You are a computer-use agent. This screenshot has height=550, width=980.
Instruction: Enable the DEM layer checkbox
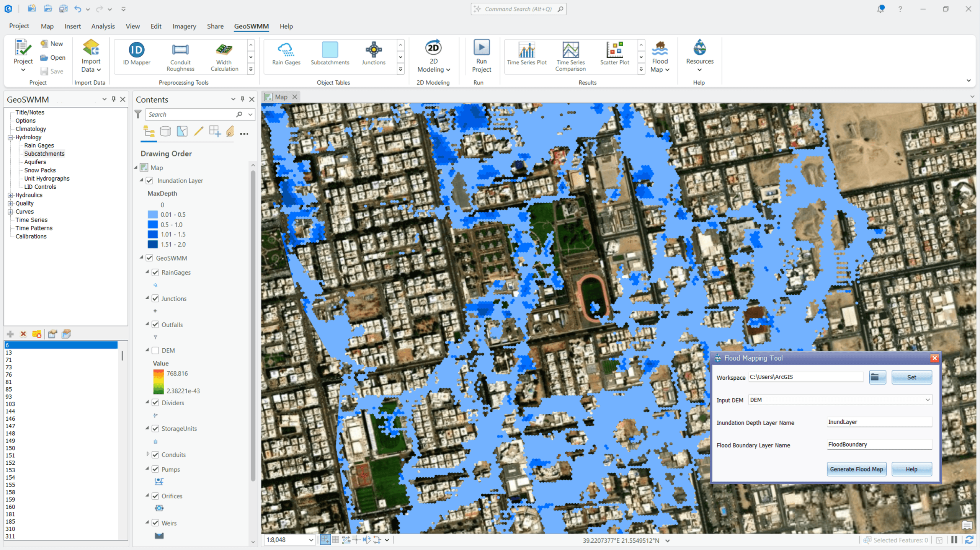tap(155, 350)
